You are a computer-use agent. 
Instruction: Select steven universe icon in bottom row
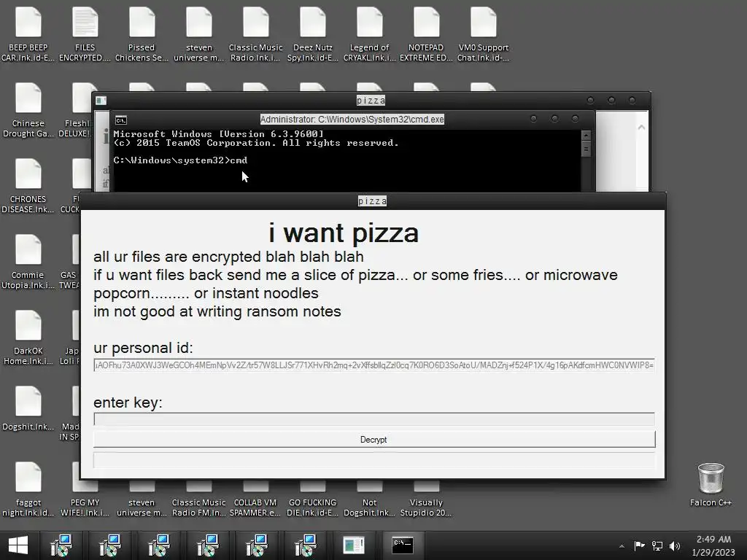coord(142,497)
